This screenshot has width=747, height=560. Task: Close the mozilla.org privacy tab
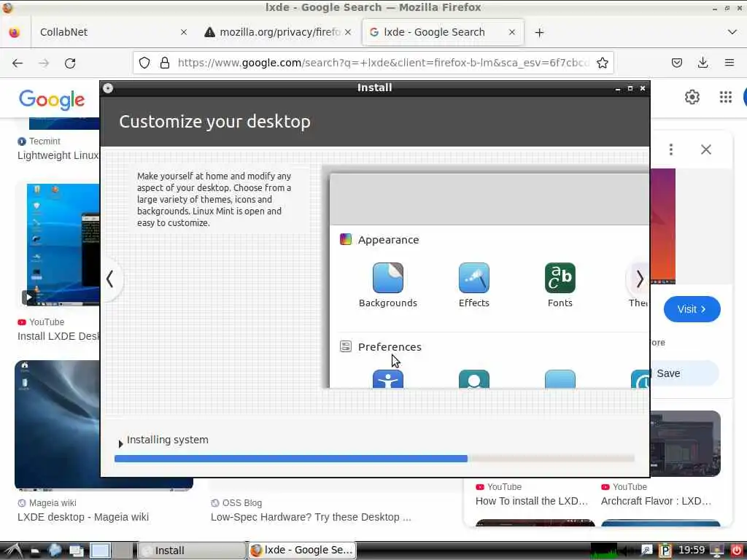coord(348,32)
